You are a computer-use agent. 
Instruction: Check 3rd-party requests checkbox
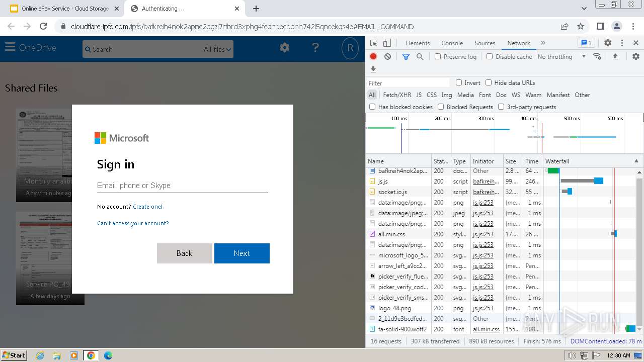(x=501, y=107)
